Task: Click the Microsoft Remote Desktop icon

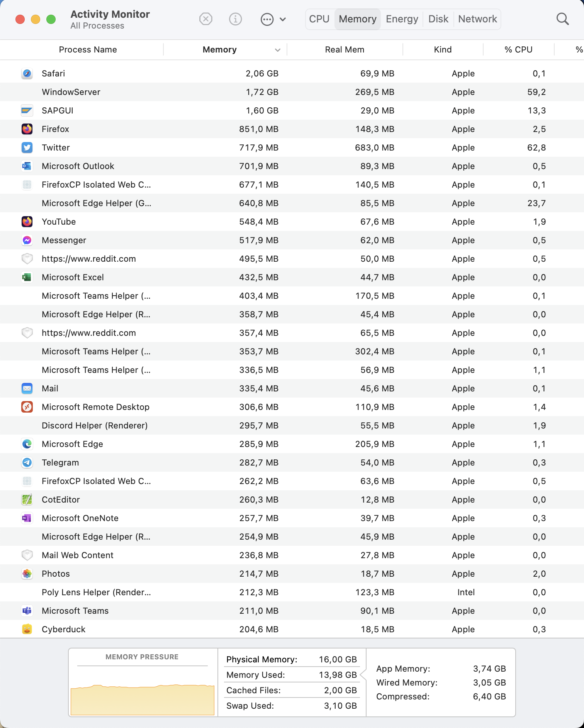Action: 27,407
